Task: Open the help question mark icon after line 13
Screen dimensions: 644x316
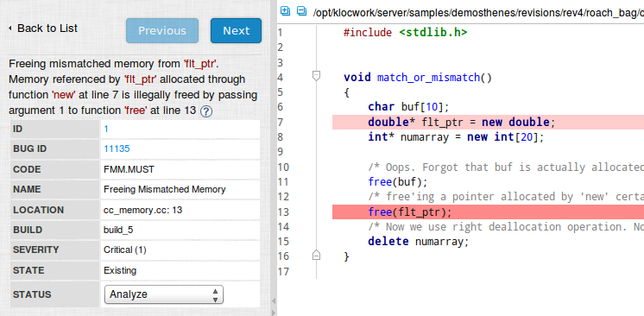Action: (x=206, y=111)
